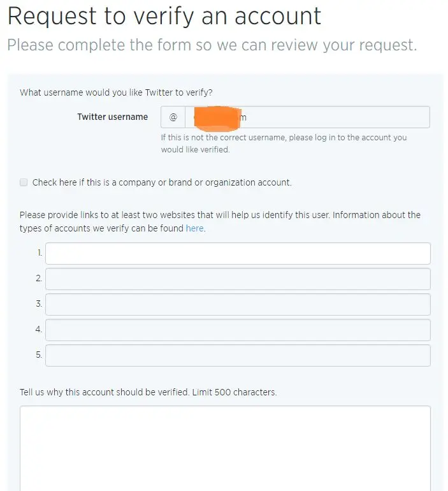This screenshot has height=491, width=448.
Task: Click the 'Please complete the form' subtitle
Action: [212, 45]
